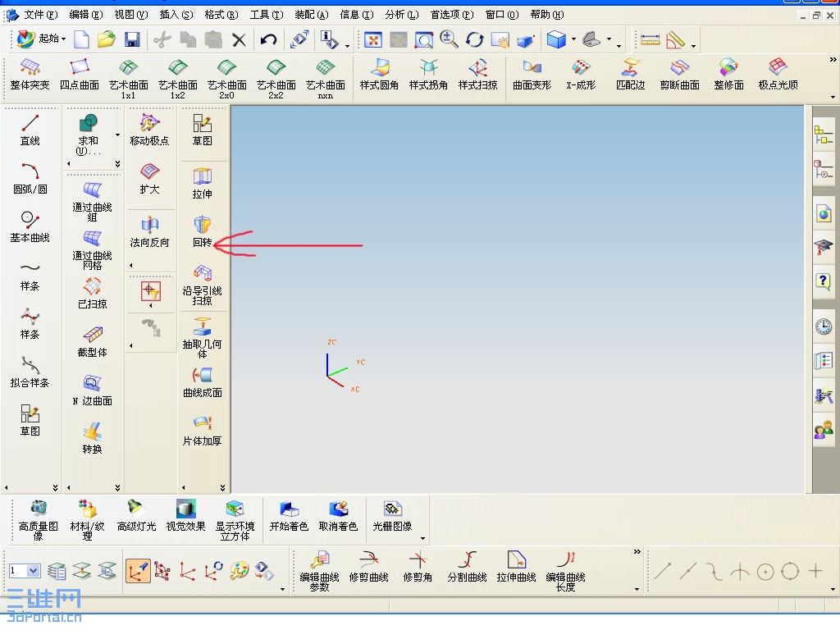
Task: Click the save disk icon
Action: pos(132,39)
